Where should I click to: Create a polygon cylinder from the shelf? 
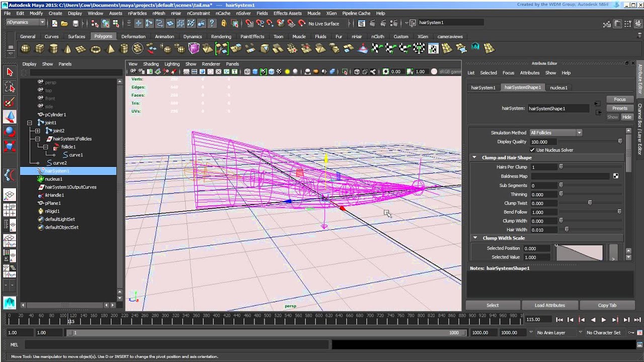click(x=53, y=49)
